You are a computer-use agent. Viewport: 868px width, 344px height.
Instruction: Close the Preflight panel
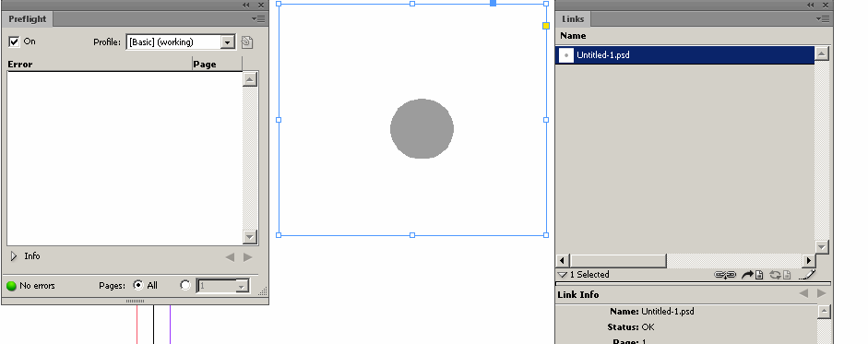click(x=261, y=5)
